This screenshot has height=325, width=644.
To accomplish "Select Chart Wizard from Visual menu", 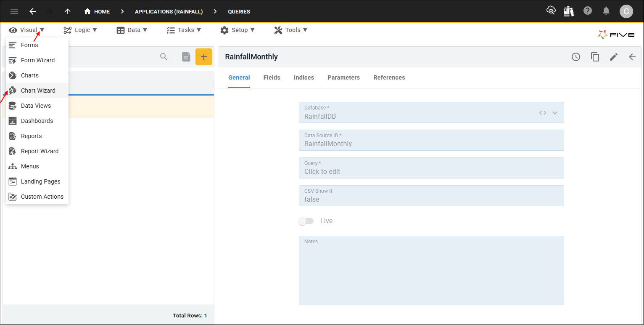I will (x=38, y=91).
